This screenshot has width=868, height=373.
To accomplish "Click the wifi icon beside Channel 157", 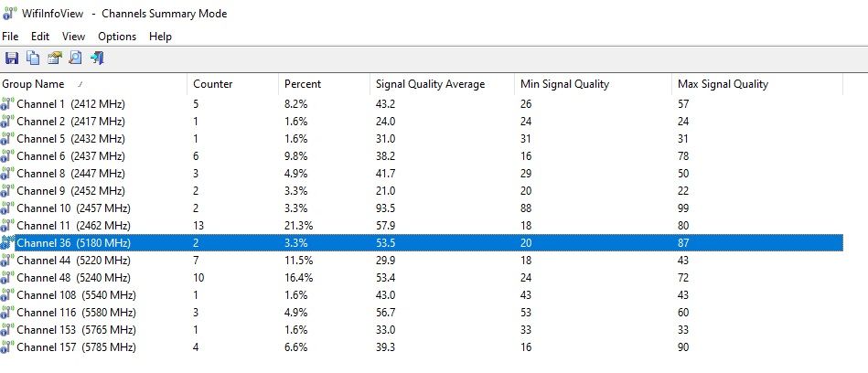I will 8,347.
